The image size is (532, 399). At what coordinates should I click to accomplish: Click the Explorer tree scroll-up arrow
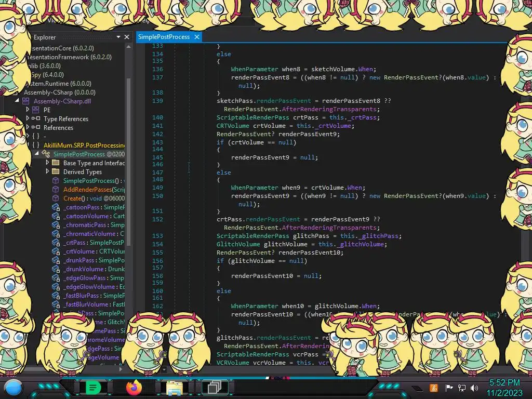[128, 47]
